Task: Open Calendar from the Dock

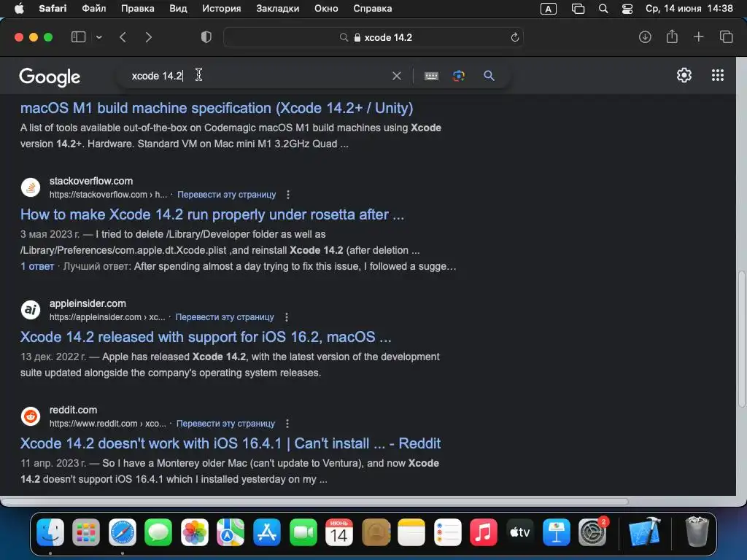Action: tap(339, 532)
